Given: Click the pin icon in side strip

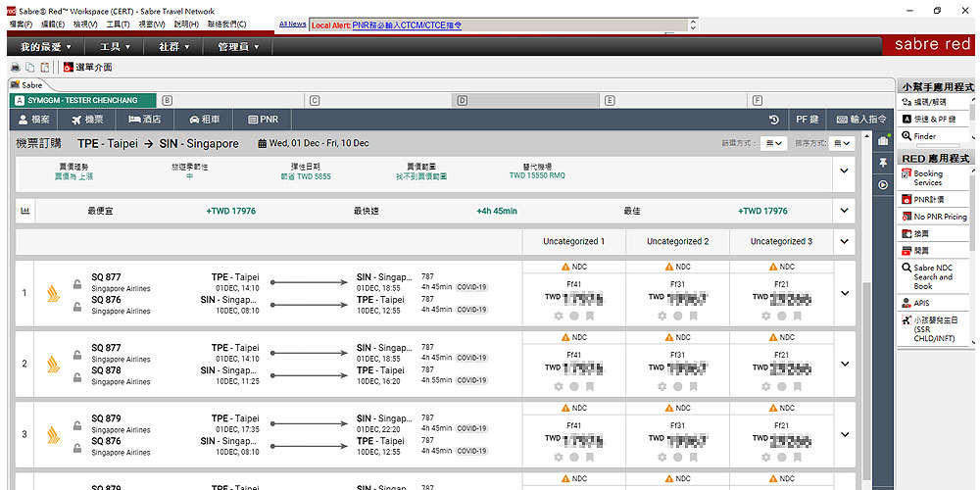Looking at the screenshot, I should click(x=883, y=163).
